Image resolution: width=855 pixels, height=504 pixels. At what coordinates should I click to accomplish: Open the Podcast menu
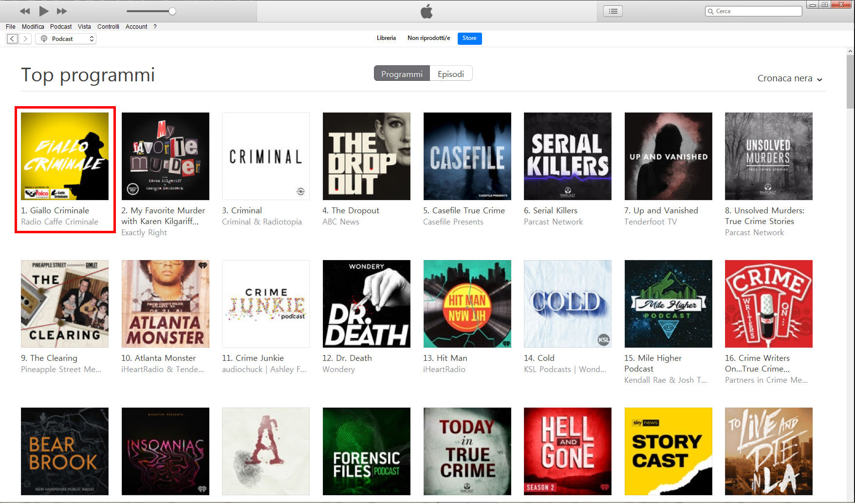pos(61,27)
